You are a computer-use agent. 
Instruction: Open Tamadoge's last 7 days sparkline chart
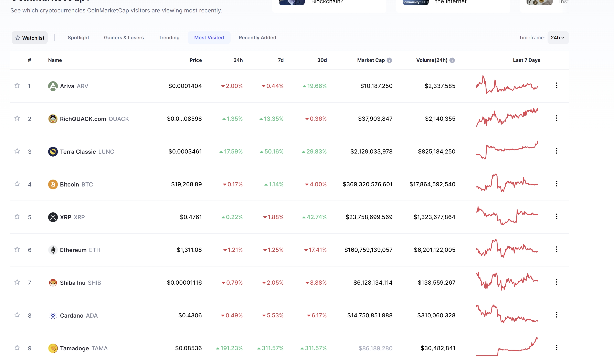click(x=507, y=346)
